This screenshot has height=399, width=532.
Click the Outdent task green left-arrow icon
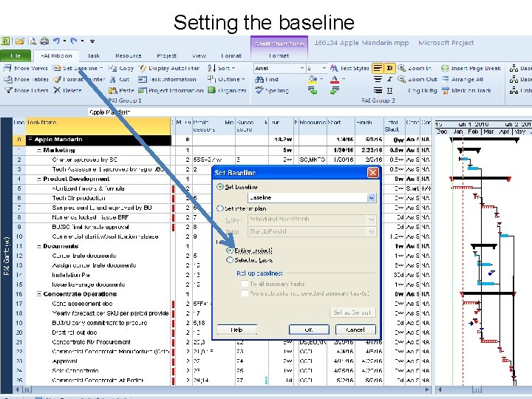coord(313,91)
